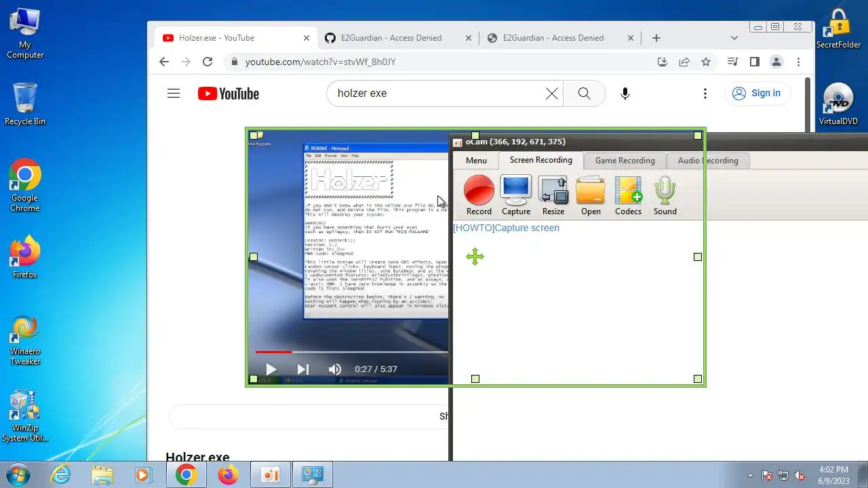Skip to next YouTube video
868x488 pixels.
[x=303, y=369]
